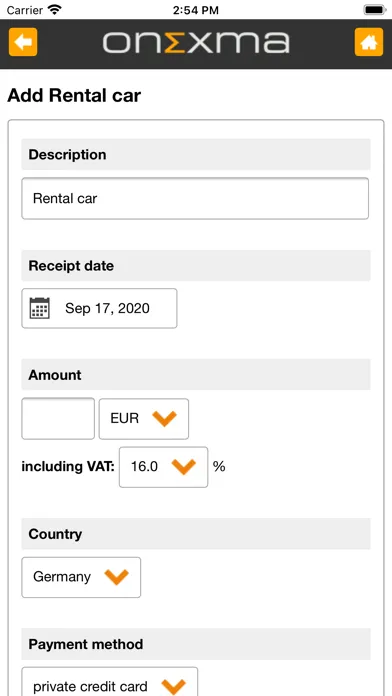Click into the Rental car description field
The height and width of the screenshot is (696, 392).
click(x=195, y=198)
